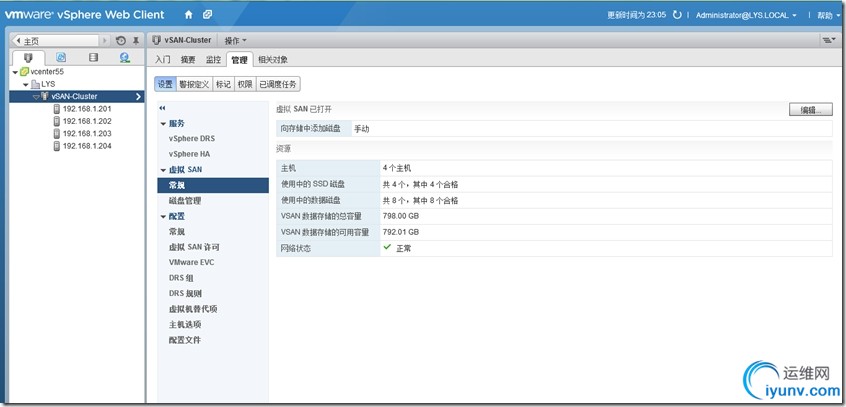
Task: Open the 摘要 tab
Action: [x=188, y=60]
